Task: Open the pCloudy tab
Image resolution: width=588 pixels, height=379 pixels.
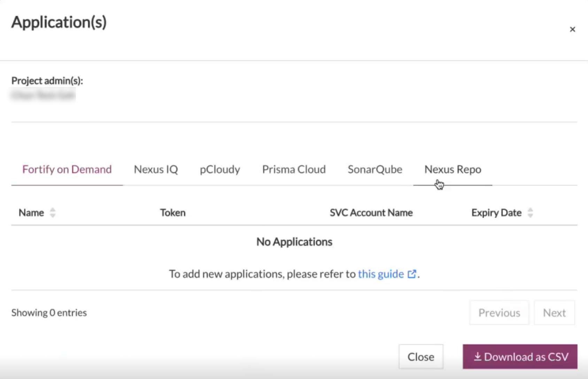Action: pos(220,169)
